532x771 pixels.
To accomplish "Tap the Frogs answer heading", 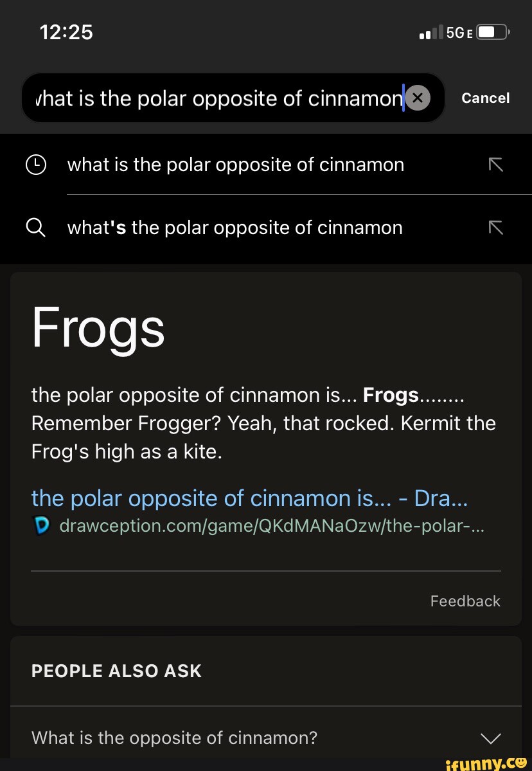I will 97,327.
